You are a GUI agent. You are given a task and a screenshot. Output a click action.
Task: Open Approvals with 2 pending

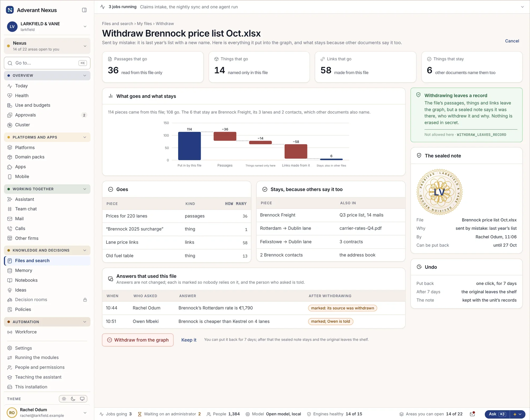(x=47, y=115)
